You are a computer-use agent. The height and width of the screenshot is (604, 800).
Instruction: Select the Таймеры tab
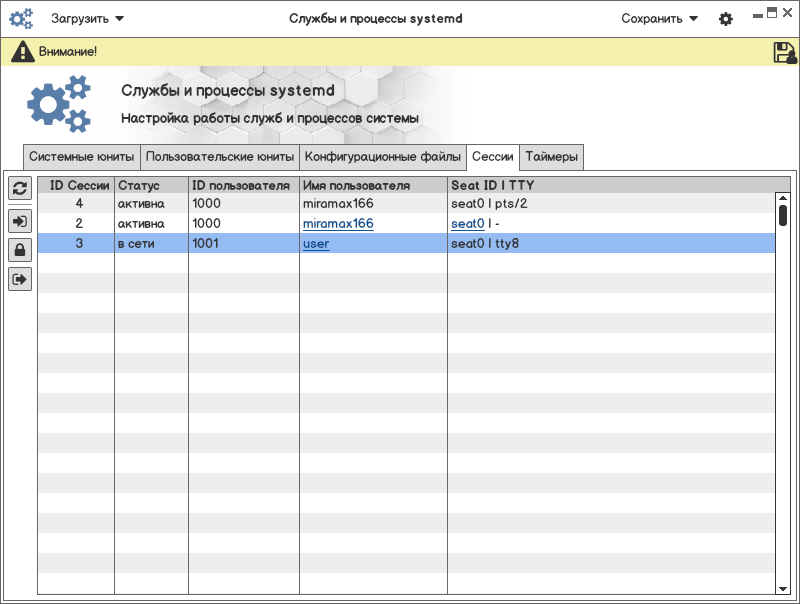point(551,157)
